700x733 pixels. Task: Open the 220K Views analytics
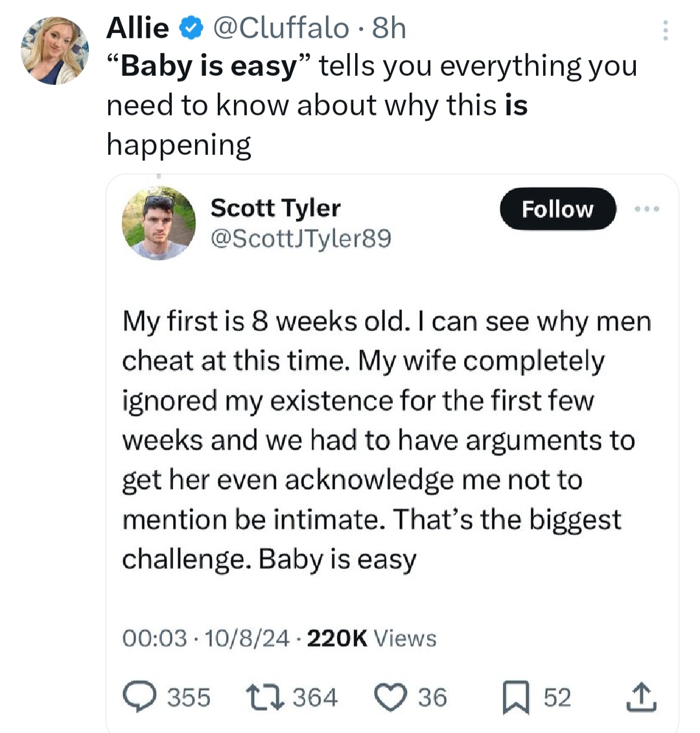pyautogui.click(x=371, y=638)
